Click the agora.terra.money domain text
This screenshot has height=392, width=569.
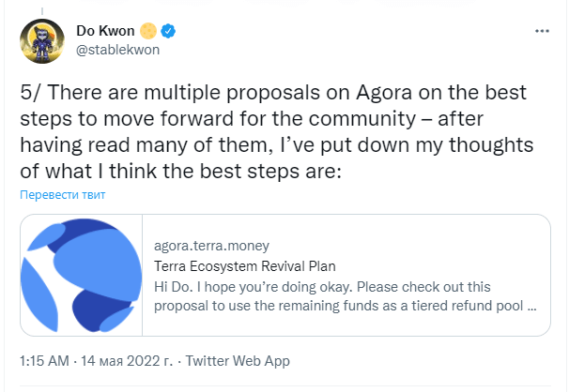tap(211, 246)
